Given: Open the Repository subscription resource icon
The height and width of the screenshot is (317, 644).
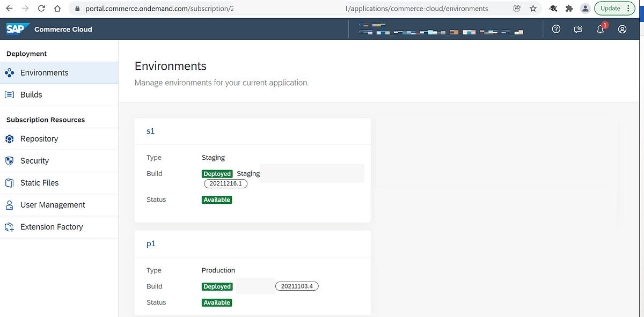Looking at the screenshot, I should click(x=10, y=139).
